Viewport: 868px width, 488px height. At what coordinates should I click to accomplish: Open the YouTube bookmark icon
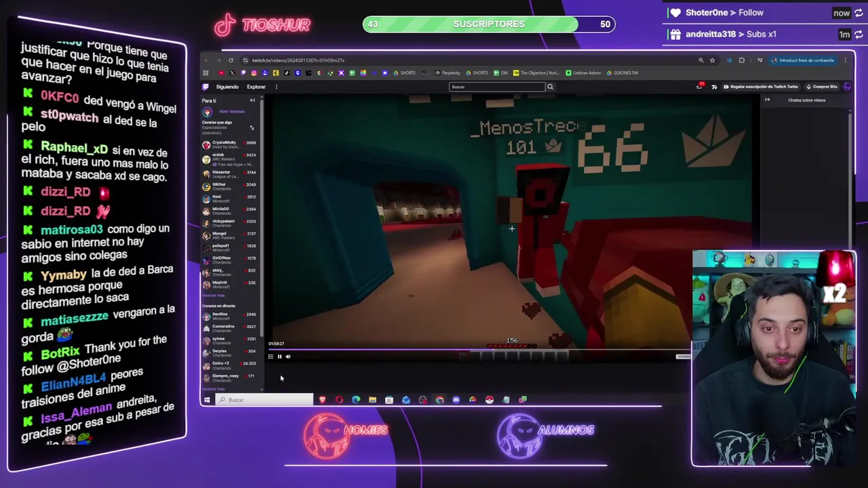click(x=222, y=73)
